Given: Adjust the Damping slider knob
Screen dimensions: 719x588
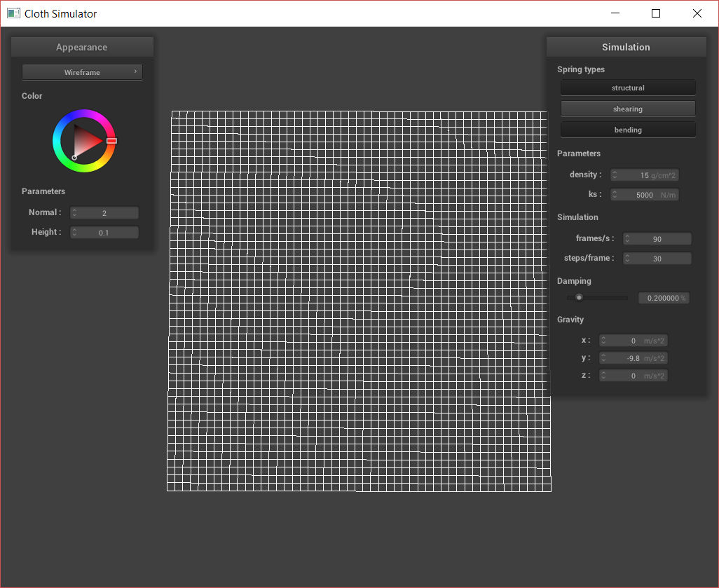Looking at the screenshot, I should (579, 298).
